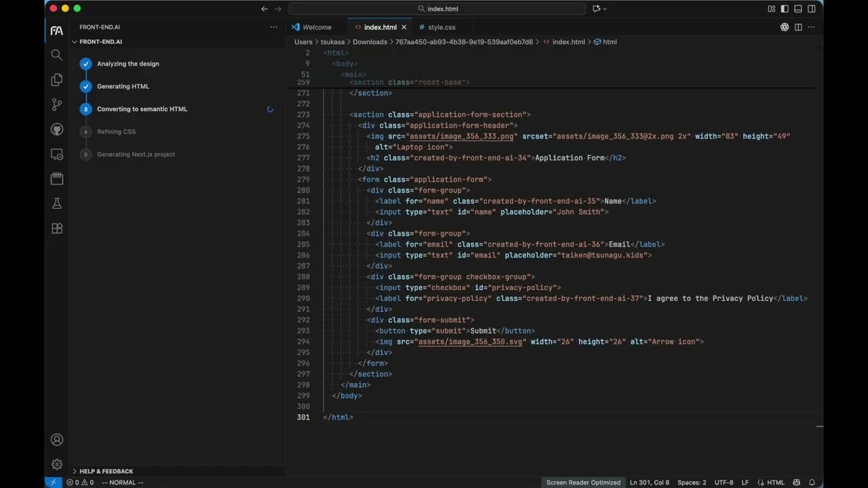Open the Testing flask icon
The height and width of the screenshot is (488, 868).
(57, 203)
